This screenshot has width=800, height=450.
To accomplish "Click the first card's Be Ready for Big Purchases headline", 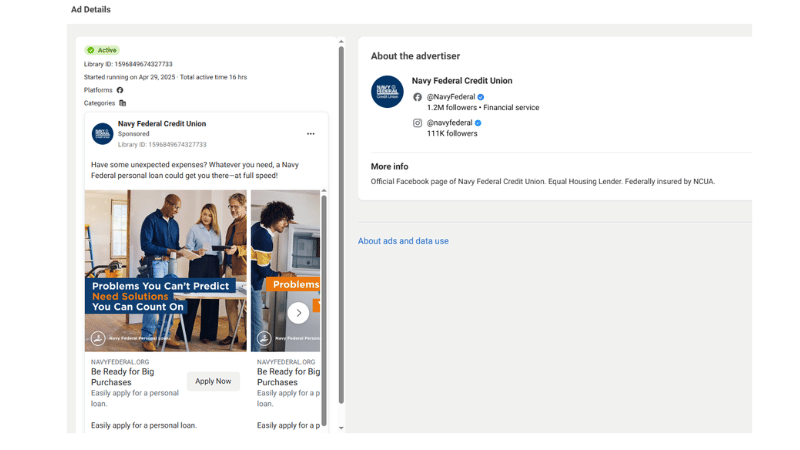I will 122,377.
